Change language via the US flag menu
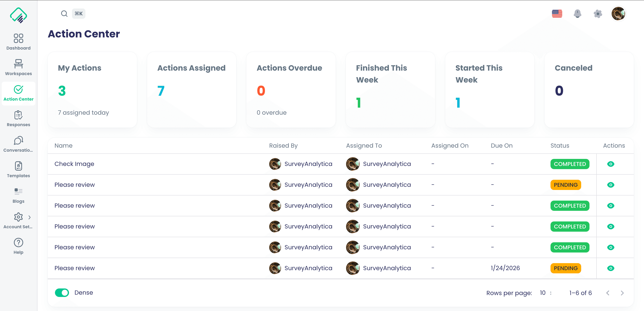 tap(557, 14)
